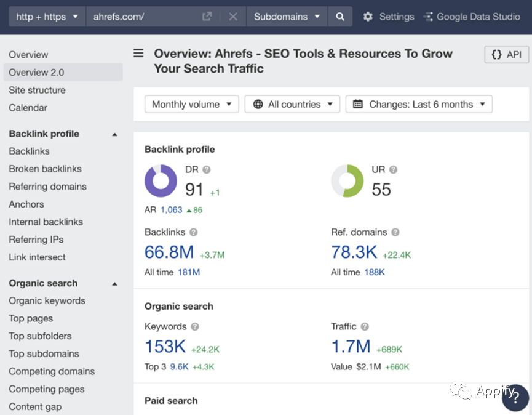This screenshot has height=415, width=532.
Task: Open Internal backlinks in the sidebar
Action: (x=46, y=222)
